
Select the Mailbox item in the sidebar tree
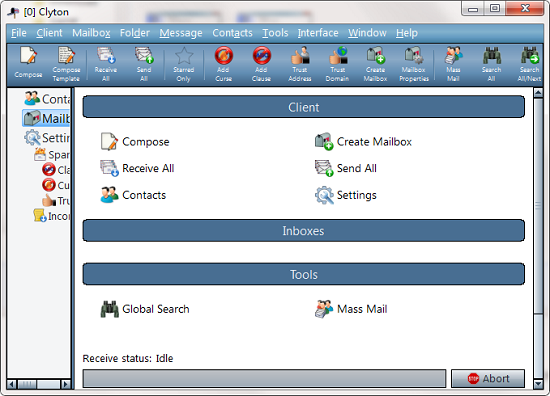point(46,118)
